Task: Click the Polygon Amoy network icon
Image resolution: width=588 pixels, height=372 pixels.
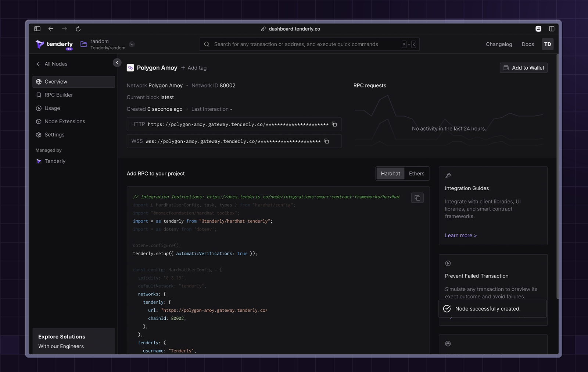Action: coord(130,68)
